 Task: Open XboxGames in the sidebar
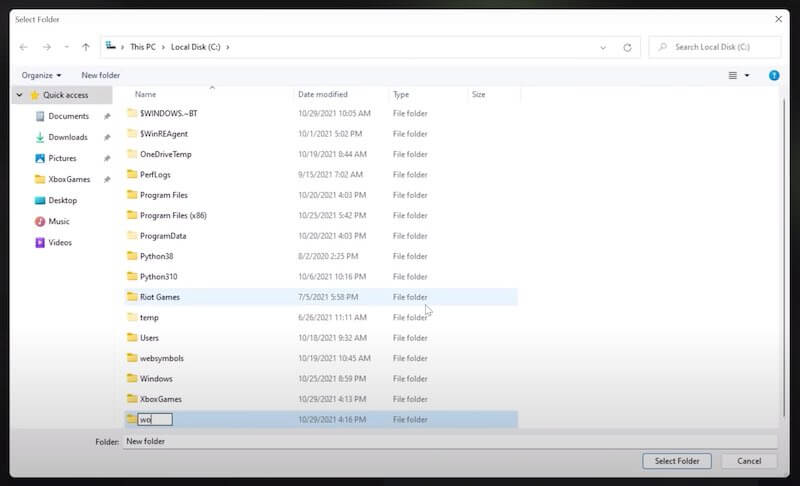(69, 179)
